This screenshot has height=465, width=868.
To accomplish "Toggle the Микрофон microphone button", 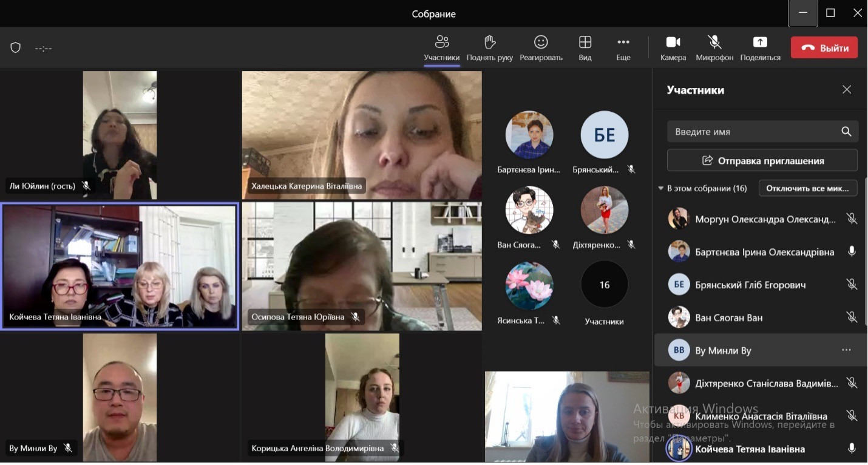I will (714, 48).
